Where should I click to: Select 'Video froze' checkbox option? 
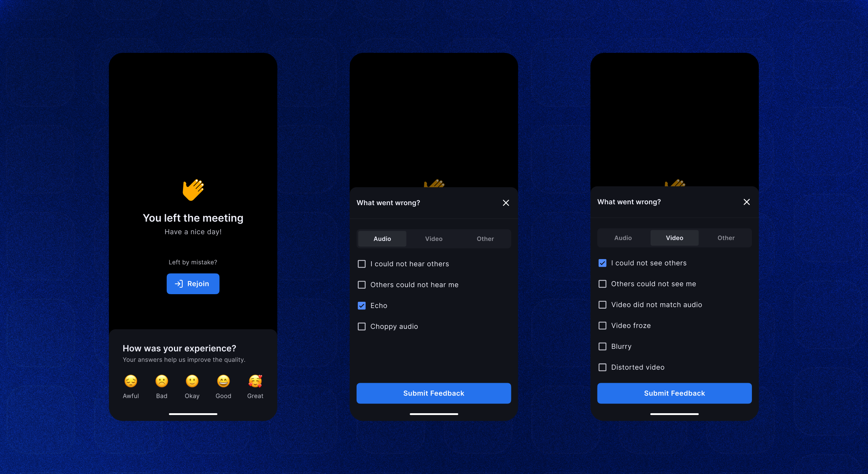[x=603, y=325]
